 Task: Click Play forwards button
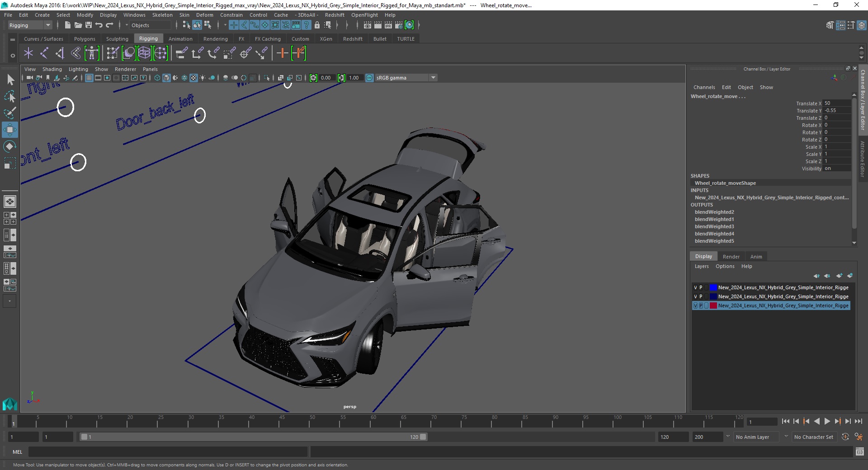(x=827, y=421)
